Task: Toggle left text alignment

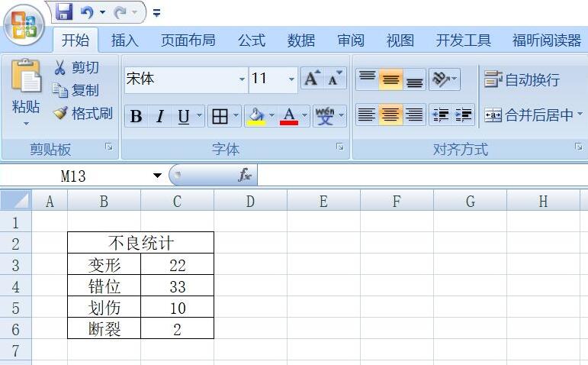Action: 367,115
